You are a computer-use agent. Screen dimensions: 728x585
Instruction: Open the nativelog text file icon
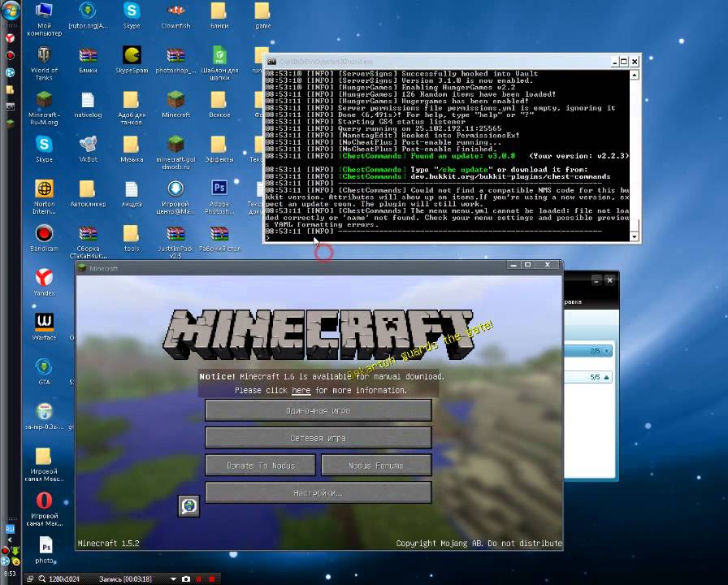point(88,105)
